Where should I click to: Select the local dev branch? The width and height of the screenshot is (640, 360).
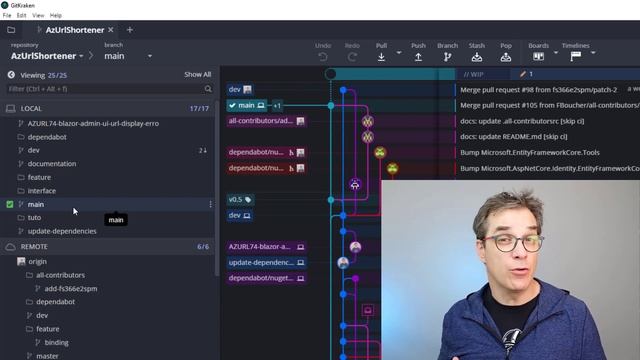coord(33,150)
